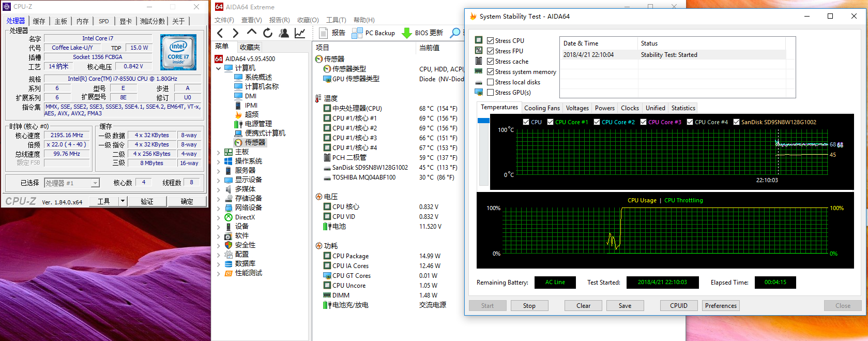868x341 pixels.
Task: Click the GPU stress monitor icon
Action: pos(479,92)
